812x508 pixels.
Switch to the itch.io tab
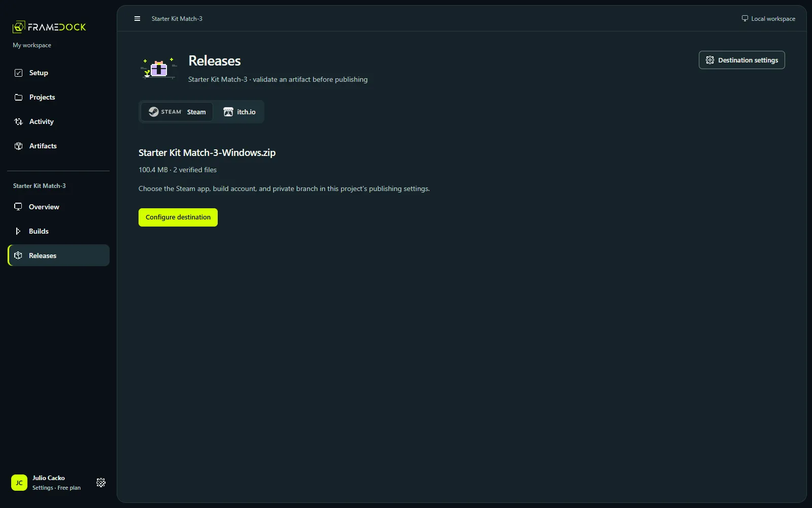coord(240,112)
